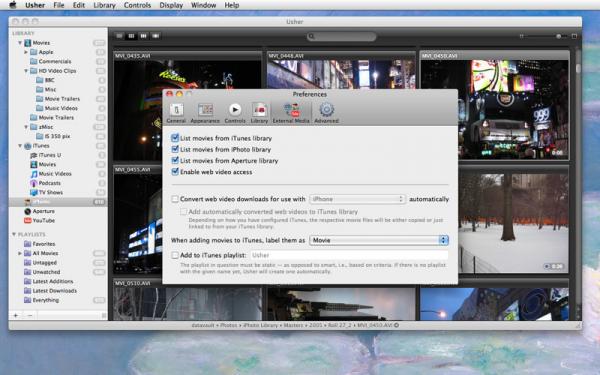Click the minus button below the sidebar
The height and width of the screenshot is (375, 600).
(x=30, y=315)
